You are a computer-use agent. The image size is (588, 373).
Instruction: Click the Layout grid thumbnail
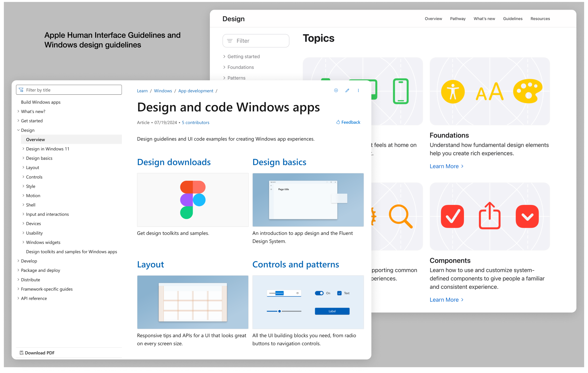pyautogui.click(x=193, y=302)
